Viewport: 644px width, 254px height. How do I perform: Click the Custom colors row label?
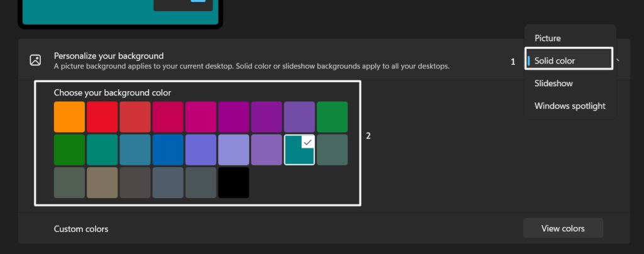click(81, 229)
